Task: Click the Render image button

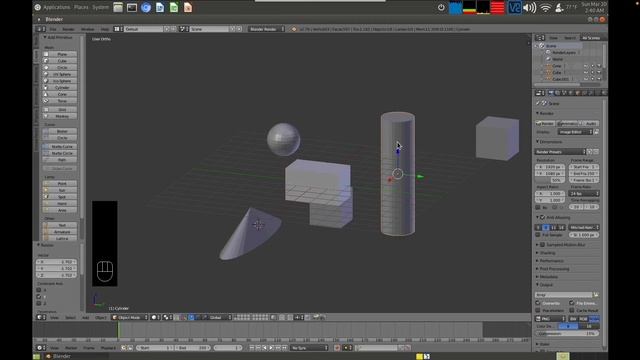Action: (x=545, y=123)
